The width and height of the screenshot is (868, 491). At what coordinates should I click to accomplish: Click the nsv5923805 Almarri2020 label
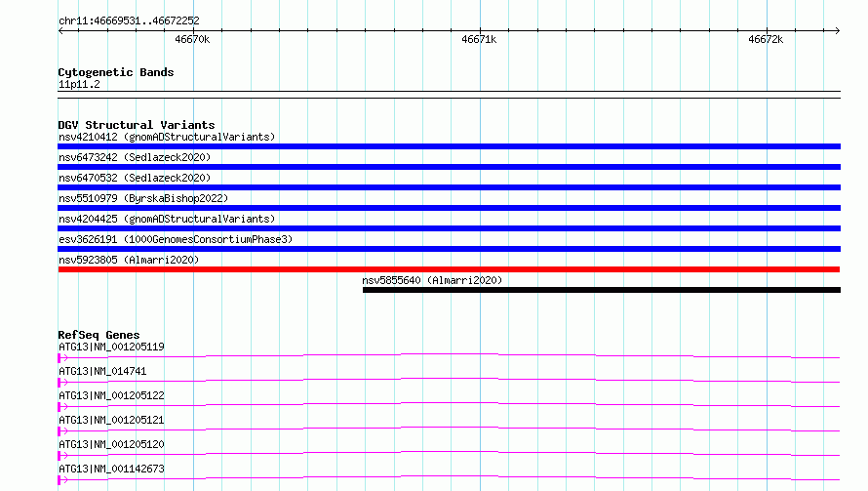(129, 260)
